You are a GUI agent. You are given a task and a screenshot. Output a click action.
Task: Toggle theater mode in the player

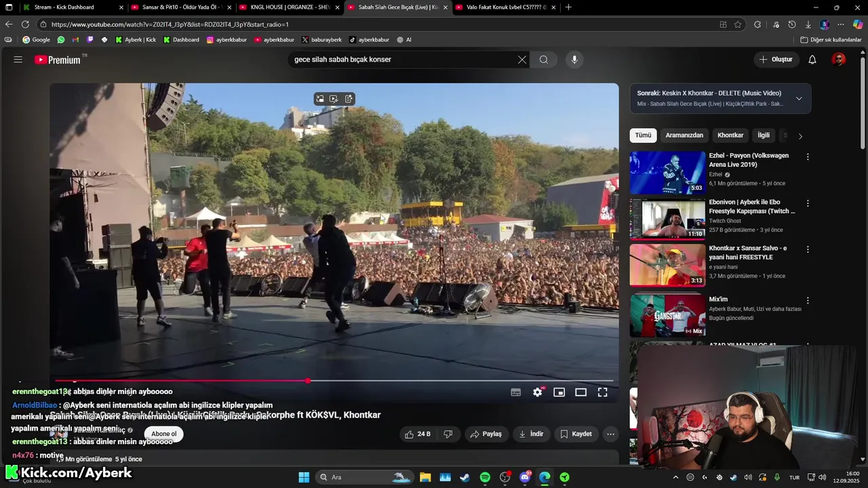point(580,392)
